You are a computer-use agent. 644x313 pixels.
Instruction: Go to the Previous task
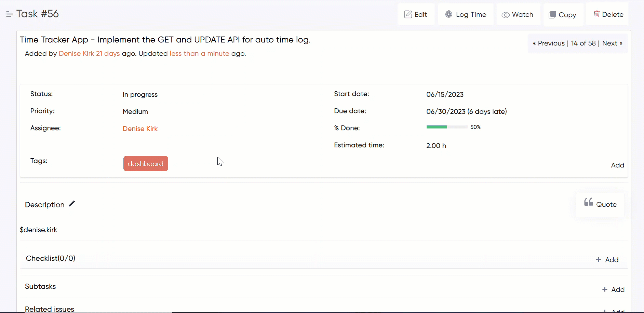point(549,43)
